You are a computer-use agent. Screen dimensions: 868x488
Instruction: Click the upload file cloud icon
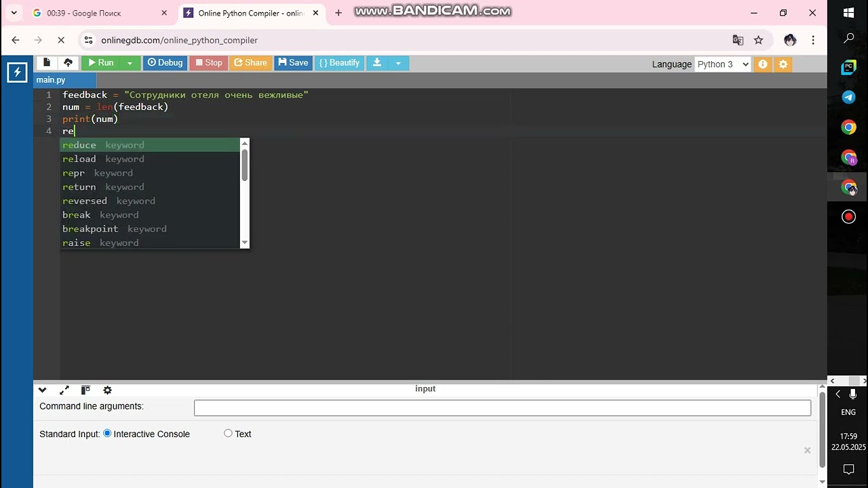pyautogui.click(x=68, y=63)
